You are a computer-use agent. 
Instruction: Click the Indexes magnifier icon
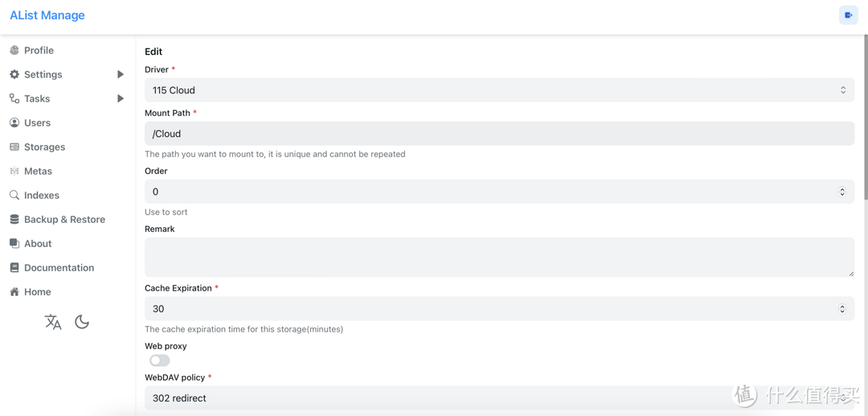click(x=14, y=196)
